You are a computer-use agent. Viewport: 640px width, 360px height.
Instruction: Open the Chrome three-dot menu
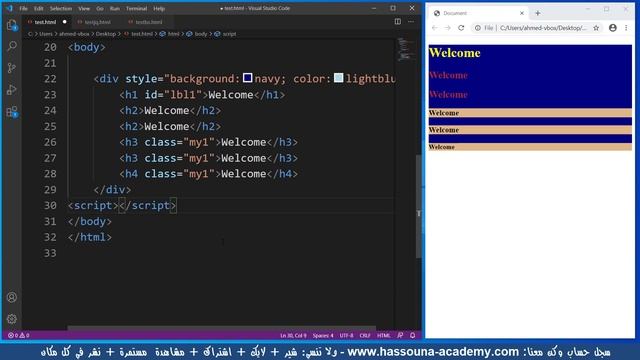[x=626, y=28]
